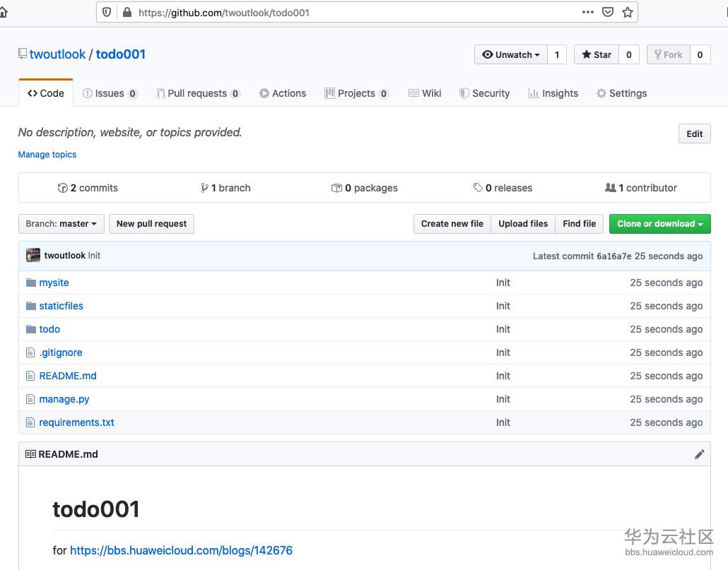Click the packages box icon

[336, 188]
